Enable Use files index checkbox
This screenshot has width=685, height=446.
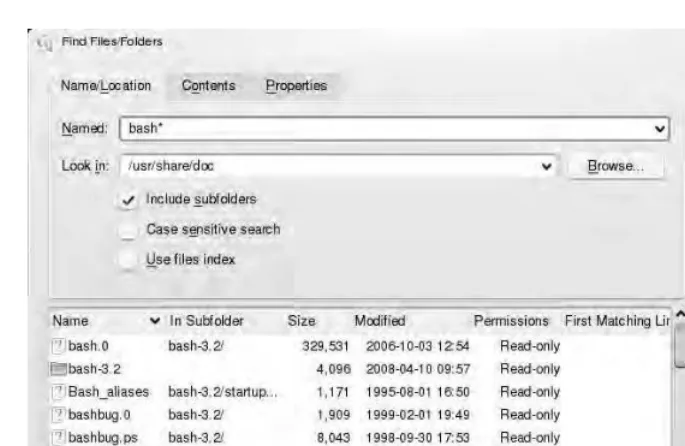tap(128, 260)
